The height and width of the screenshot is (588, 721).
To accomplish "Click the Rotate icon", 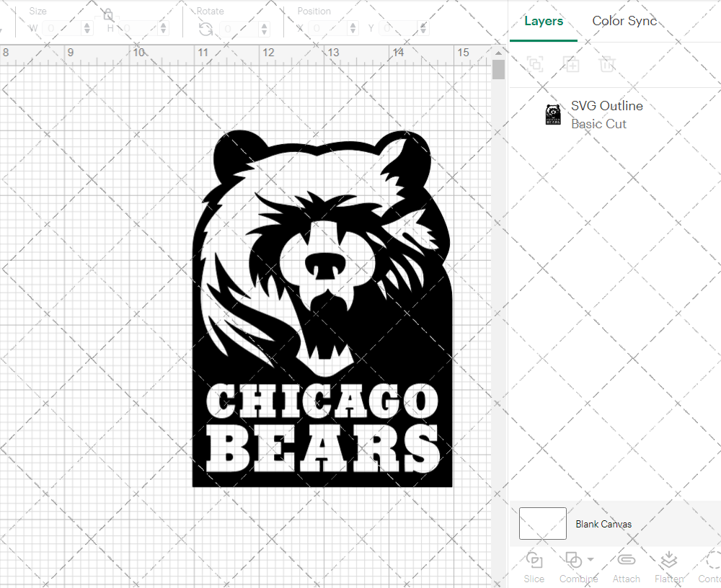I will [x=205, y=29].
